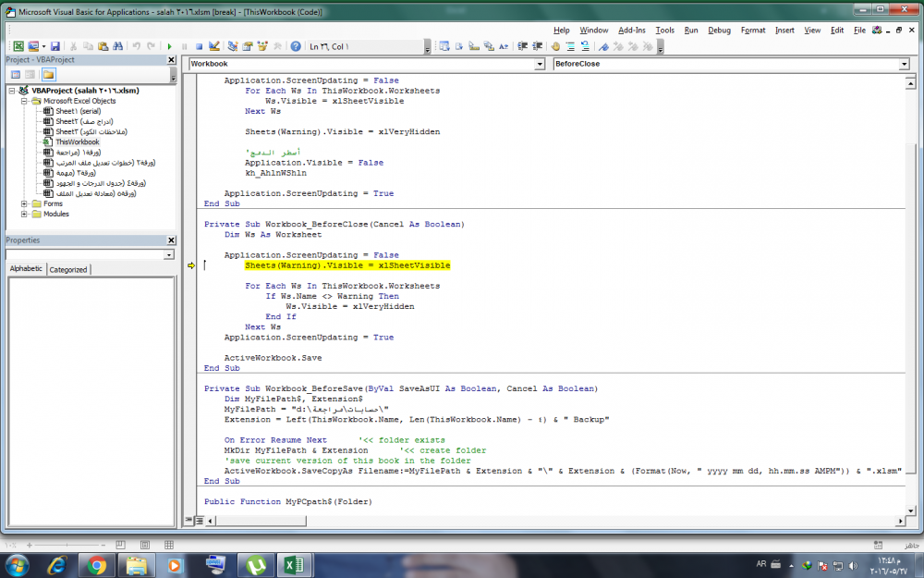Click the code pane scroll-down arrow
The height and width of the screenshot is (578, 924).
[x=910, y=510]
